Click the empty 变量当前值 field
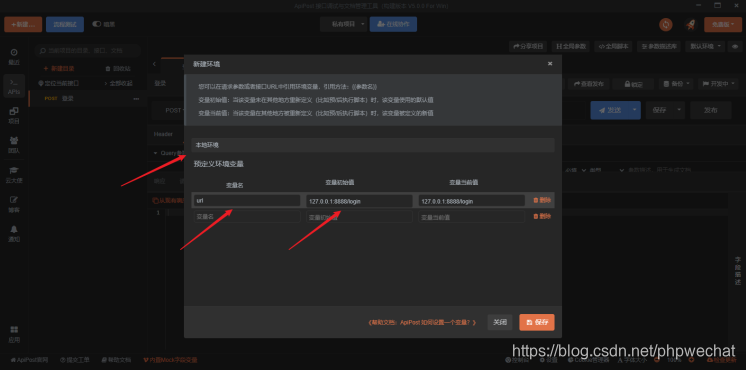 coord(471,217)
